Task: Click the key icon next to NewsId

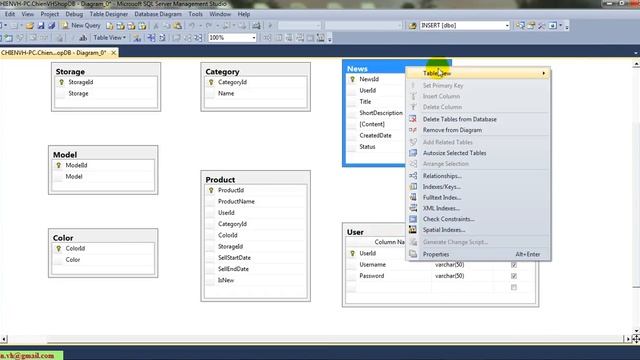Action: (x=353, y=79)
